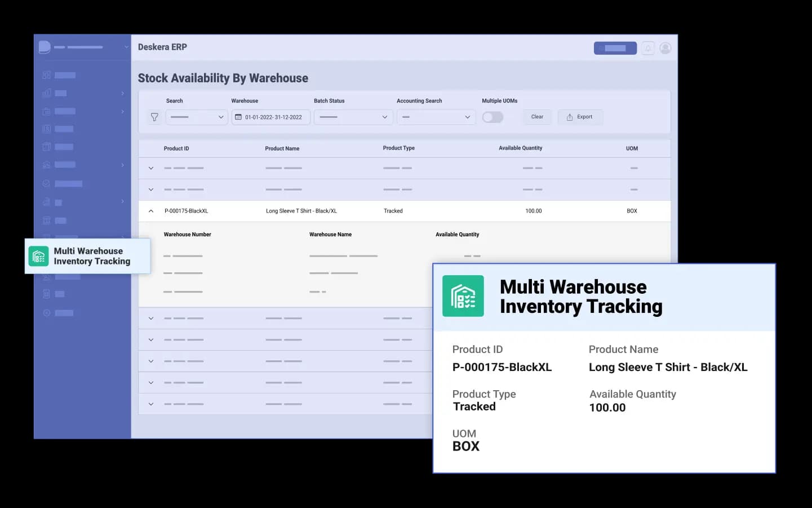Select the Multi Warehouse Inventory Tracking sidebar item
This screenshot has width=812, height=508.
(x=87, y=256)
